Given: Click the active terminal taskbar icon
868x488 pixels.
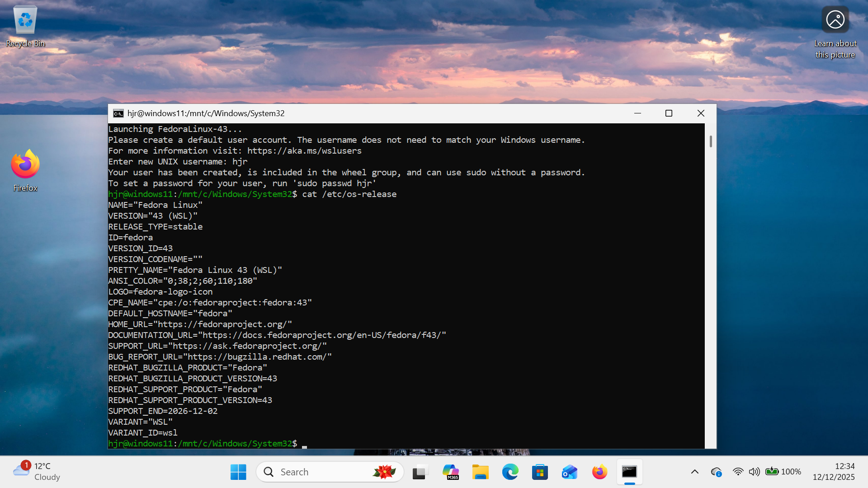Looking at the screenshot, I should click(629, 472).
